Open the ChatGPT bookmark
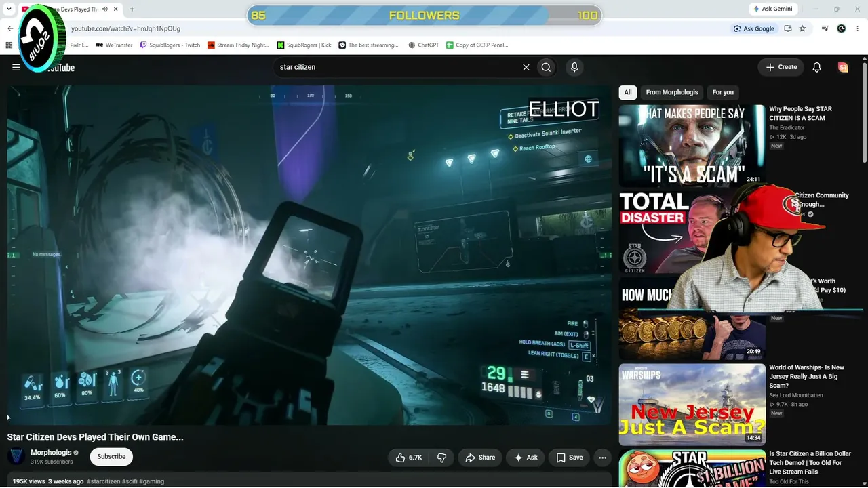Image resolution: width=868 pixels, height=488 pixels. click(x=424, y=45)
